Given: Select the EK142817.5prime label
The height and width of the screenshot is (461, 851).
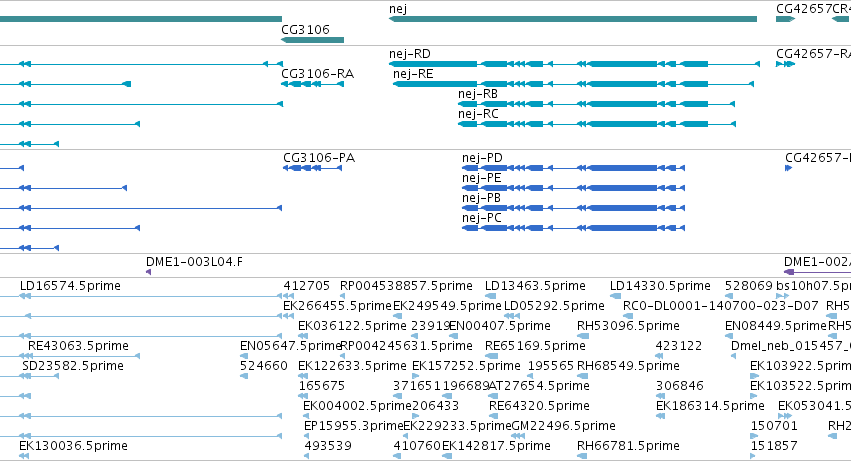Looking at the screenshot, I should click(x=496, y=446).
